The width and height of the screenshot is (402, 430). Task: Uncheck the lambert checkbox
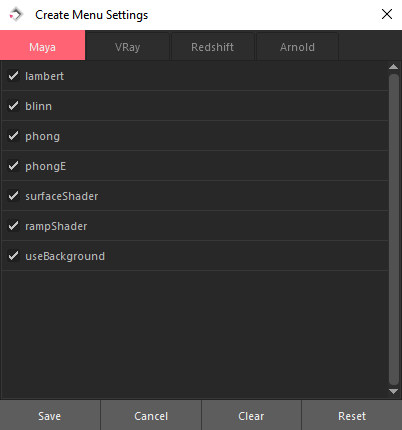tap(13, 76)
